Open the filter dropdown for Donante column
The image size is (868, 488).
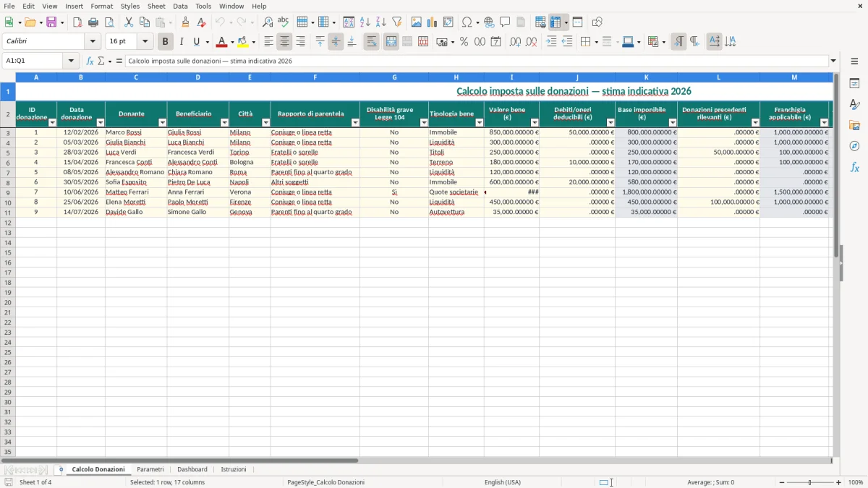click(162, 123)
